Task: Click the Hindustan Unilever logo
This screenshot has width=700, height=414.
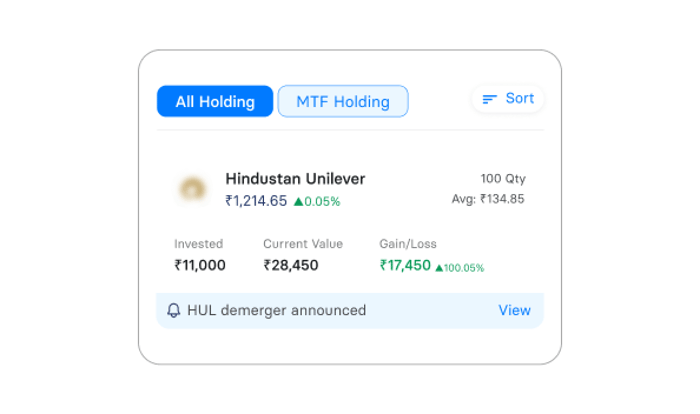Action: 192,189
